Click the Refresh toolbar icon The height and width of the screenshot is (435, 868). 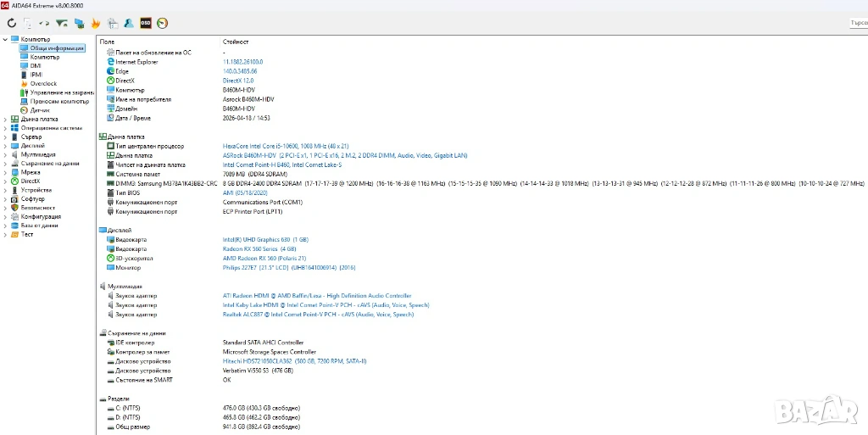point(11,23)
